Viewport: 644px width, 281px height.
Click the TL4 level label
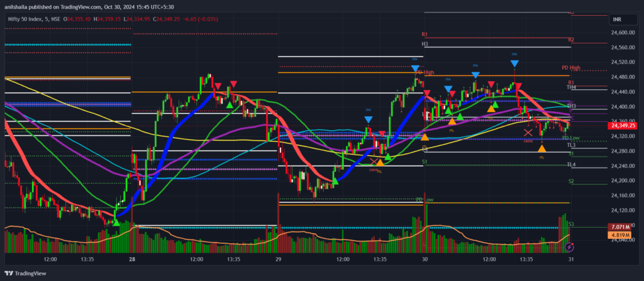click(571, 165)
